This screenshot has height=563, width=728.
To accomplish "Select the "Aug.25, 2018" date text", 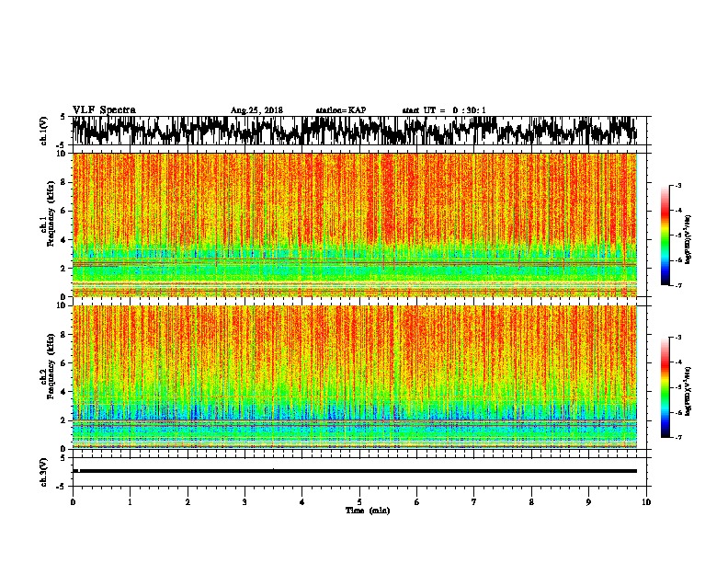I will [x=256, y=110].
